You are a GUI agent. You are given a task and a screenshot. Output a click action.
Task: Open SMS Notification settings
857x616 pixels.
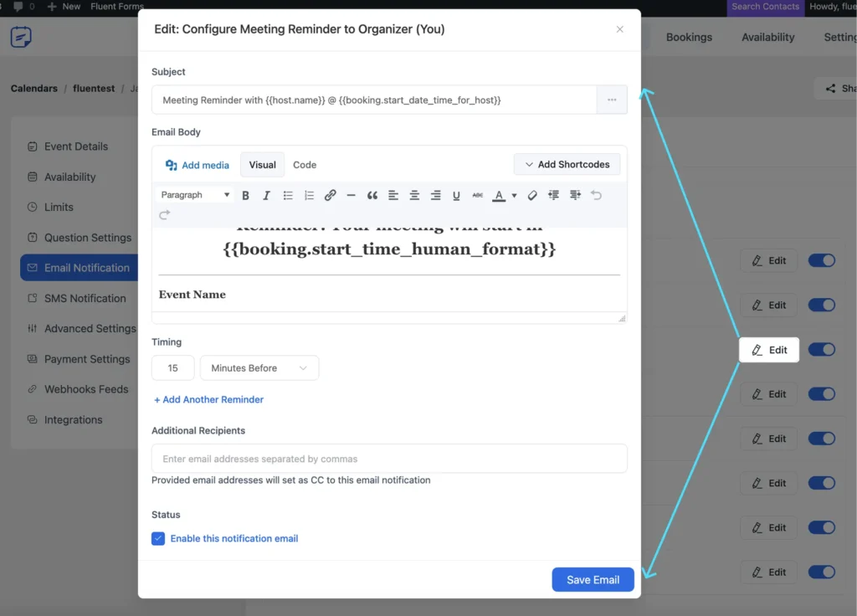click(x=85, y=299)
